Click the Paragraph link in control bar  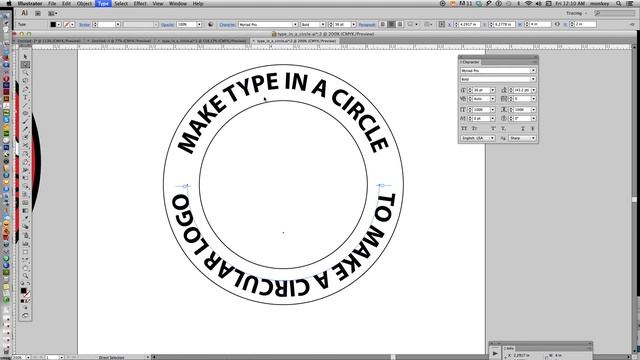tap(367, 24)
